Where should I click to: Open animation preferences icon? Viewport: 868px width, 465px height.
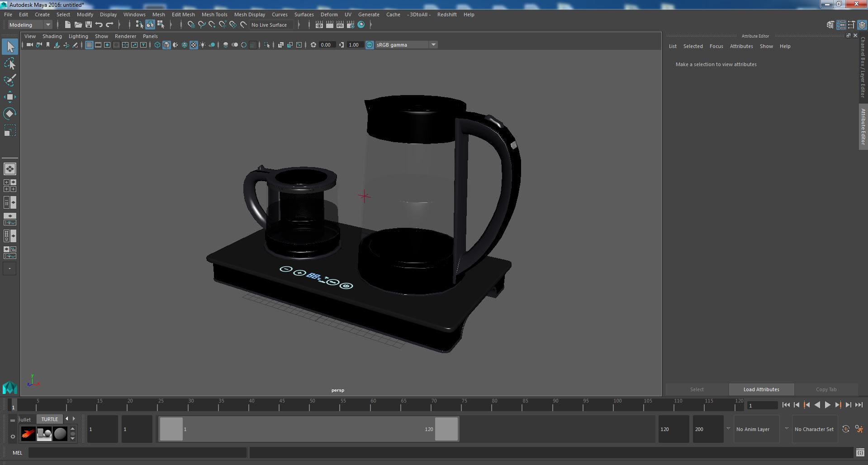[859, 429]
